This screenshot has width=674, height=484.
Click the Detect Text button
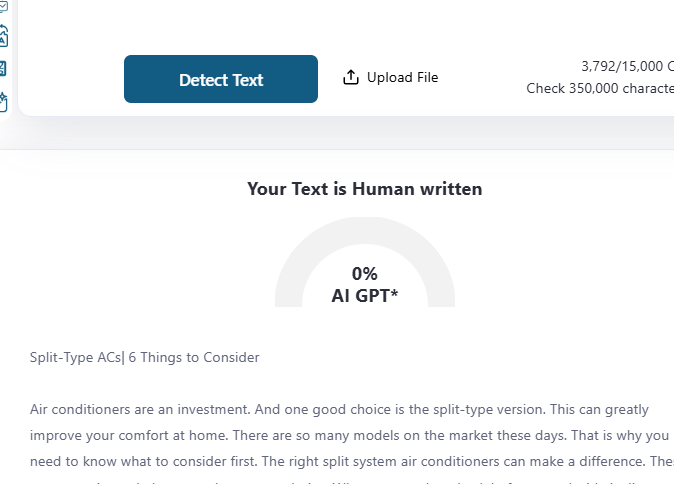pyautogui.click(x=220, y=80)
